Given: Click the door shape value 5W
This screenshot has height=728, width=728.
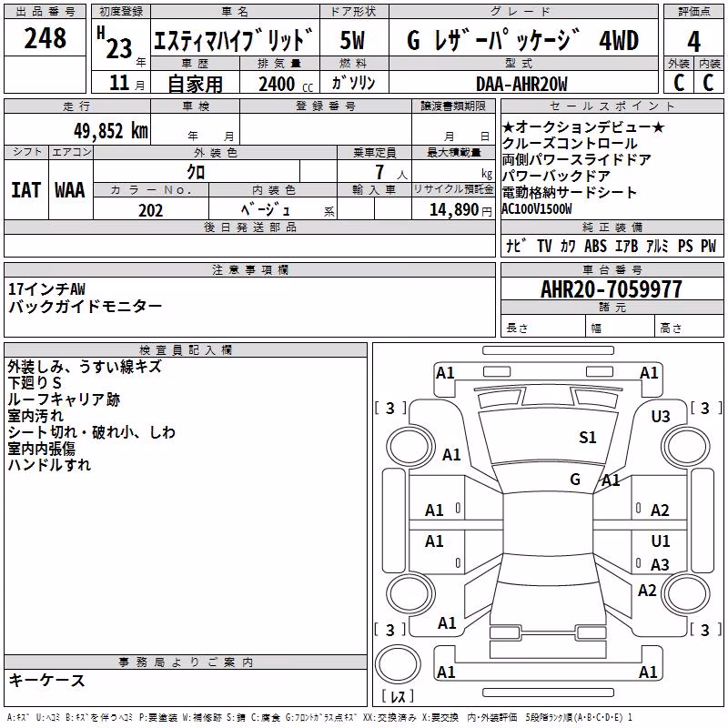Looking at the screenshot, I should (x=352, y=40).
